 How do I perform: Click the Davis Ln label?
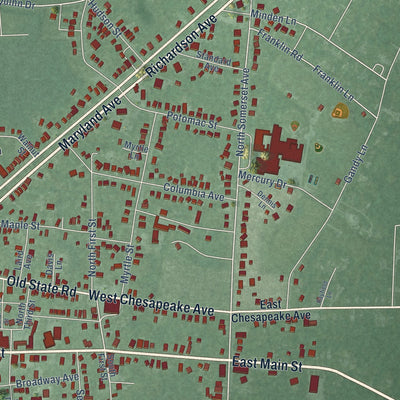pyautogui.click(x=54, y=263)
